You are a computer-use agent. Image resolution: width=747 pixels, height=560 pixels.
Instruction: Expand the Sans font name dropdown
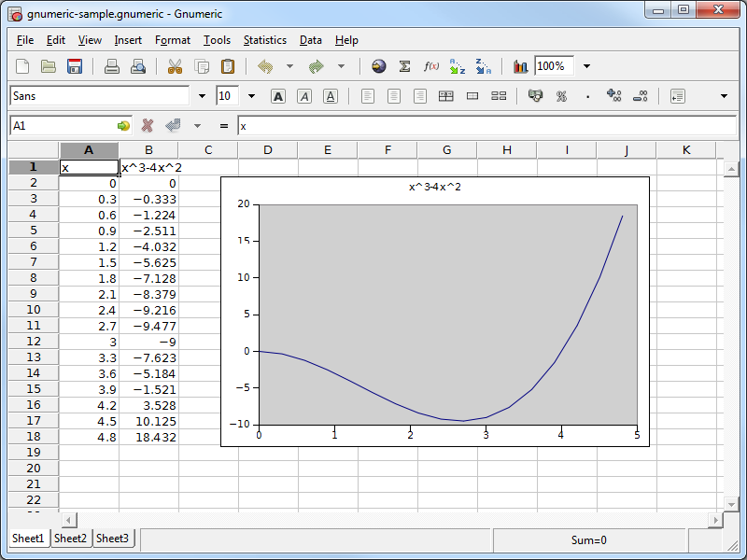203,96
